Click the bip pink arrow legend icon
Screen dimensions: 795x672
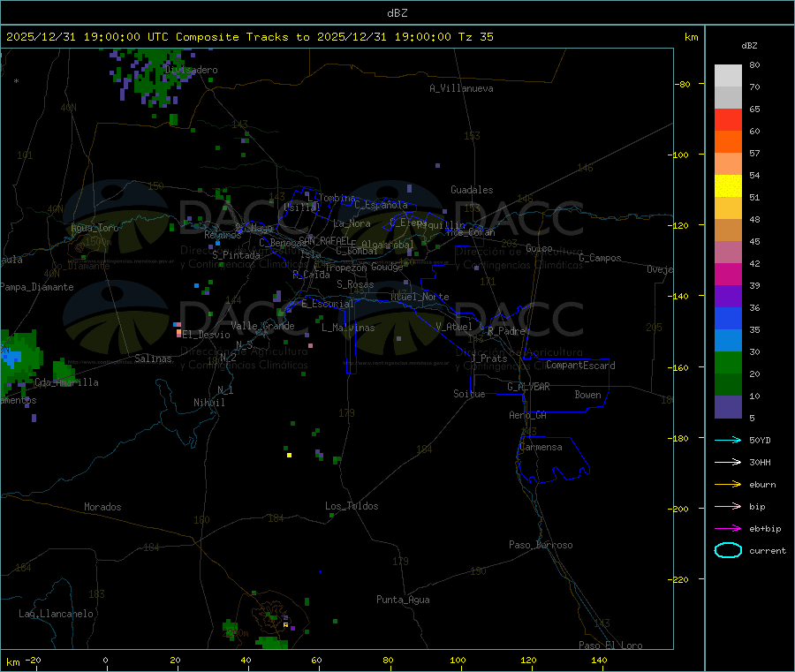(728, 506)
